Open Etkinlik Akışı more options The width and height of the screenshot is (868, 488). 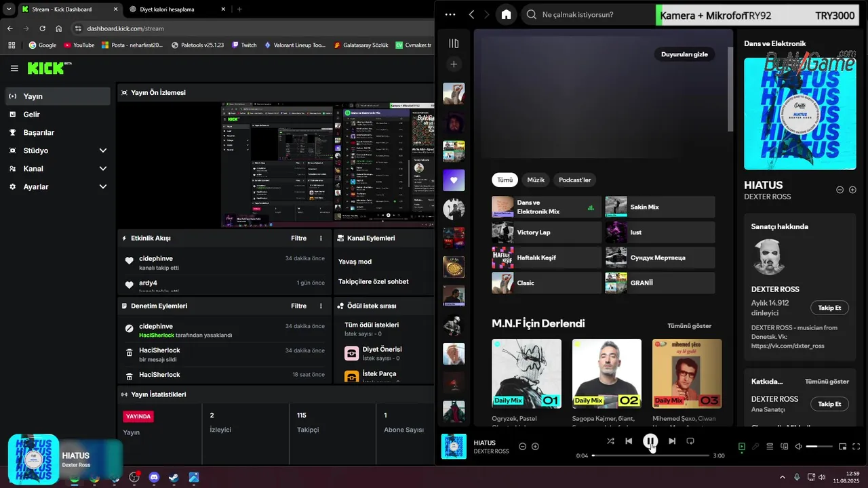click(x=321, y=239)
